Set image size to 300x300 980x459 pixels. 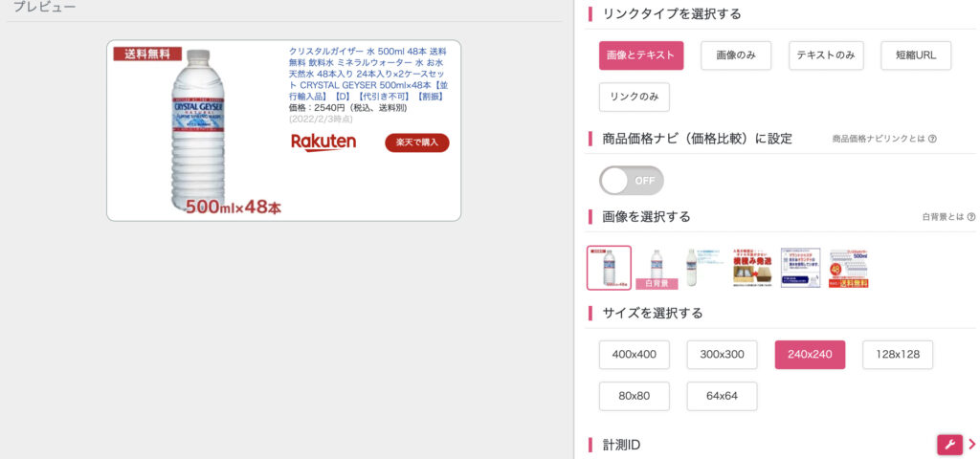pos(722,355)
